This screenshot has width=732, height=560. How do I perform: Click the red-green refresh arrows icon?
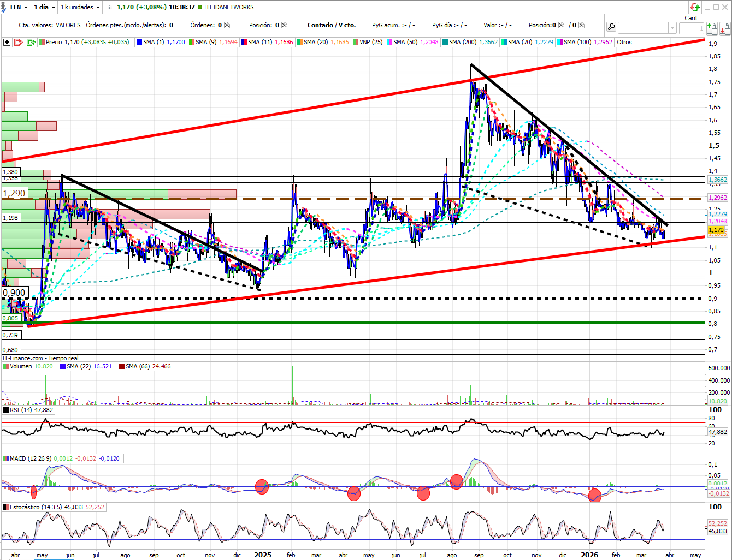point(695,7)
